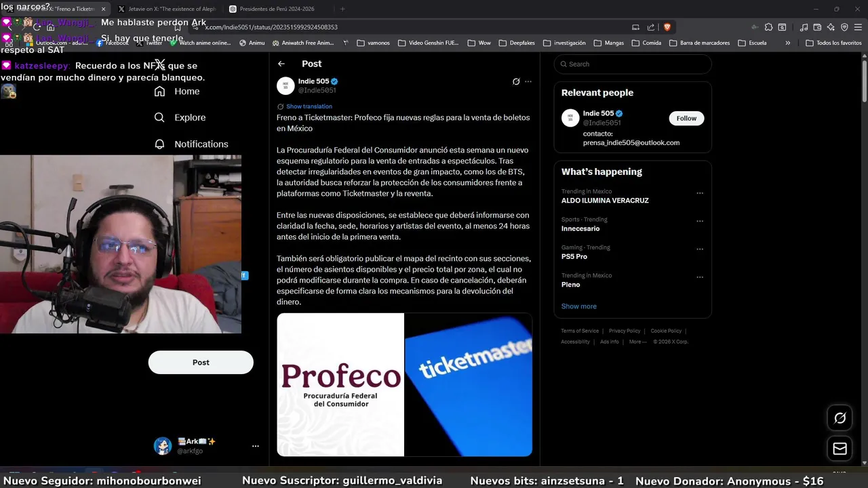This screenshot has height=488, width=868.
Task: Open the browser extensions puzzle icon
Action: coord(768,27)
